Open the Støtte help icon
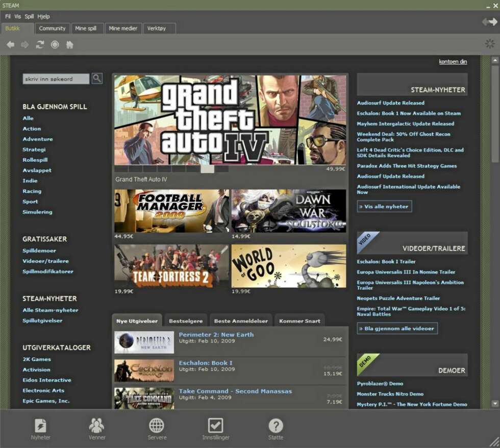 [276, 429]
